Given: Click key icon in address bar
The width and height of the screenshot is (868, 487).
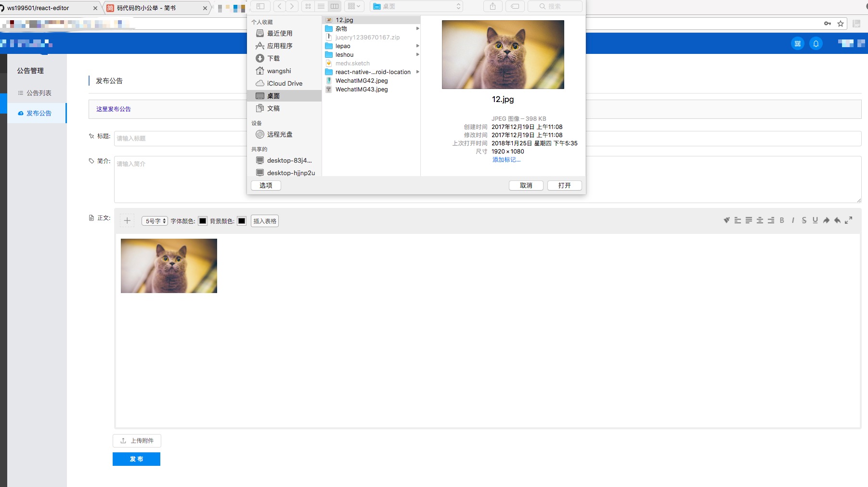Looking at the screenshot, I should click(828, 24).
